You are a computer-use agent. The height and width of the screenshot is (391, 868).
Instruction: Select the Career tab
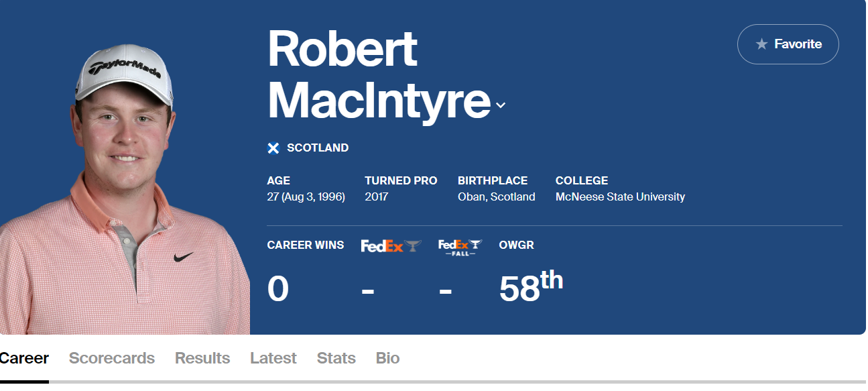24,358
